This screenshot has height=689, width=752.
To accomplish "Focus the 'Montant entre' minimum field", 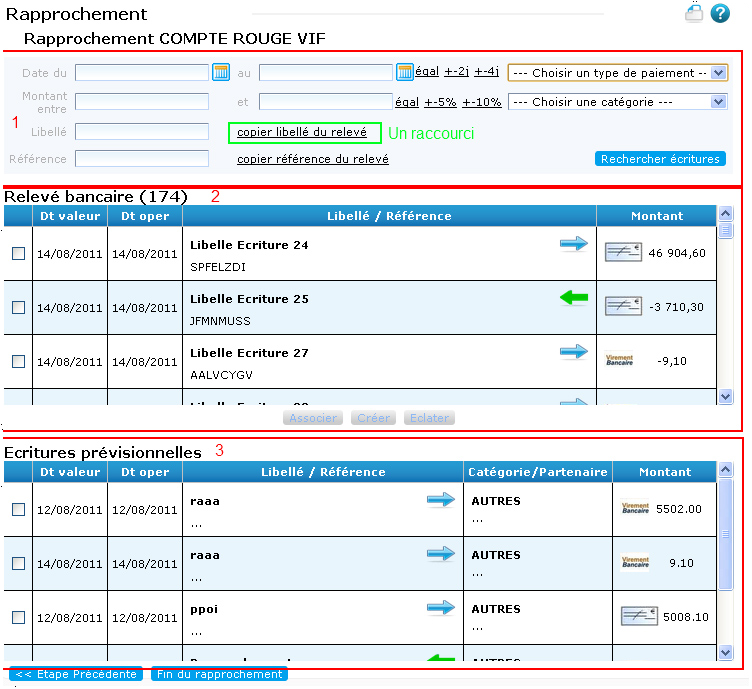I will click(x=142, y=102).
